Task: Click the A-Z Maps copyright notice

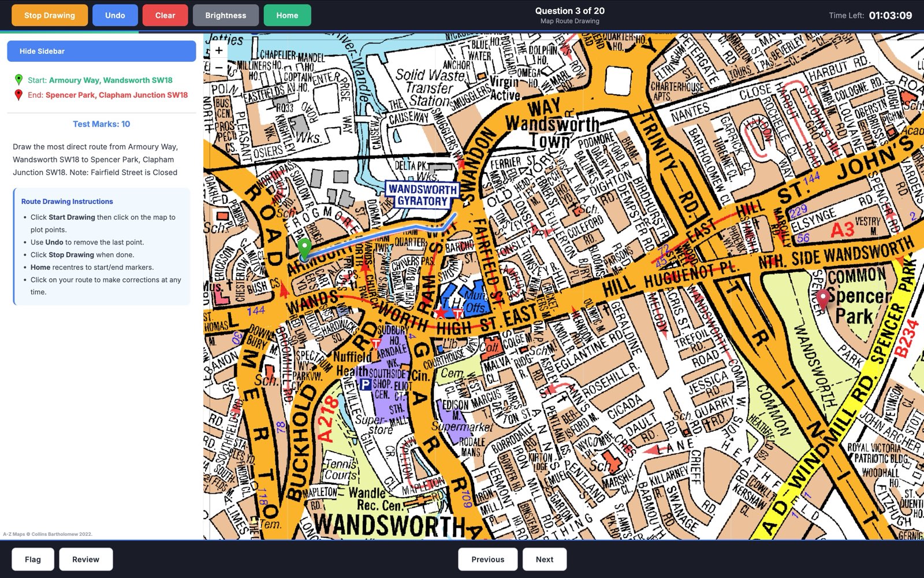Action: pyautogui.click(x=47, y=534)
